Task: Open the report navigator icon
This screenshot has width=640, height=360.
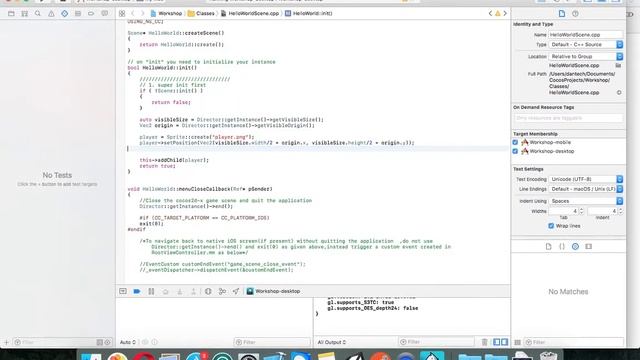Action: [x=104, y=13]
